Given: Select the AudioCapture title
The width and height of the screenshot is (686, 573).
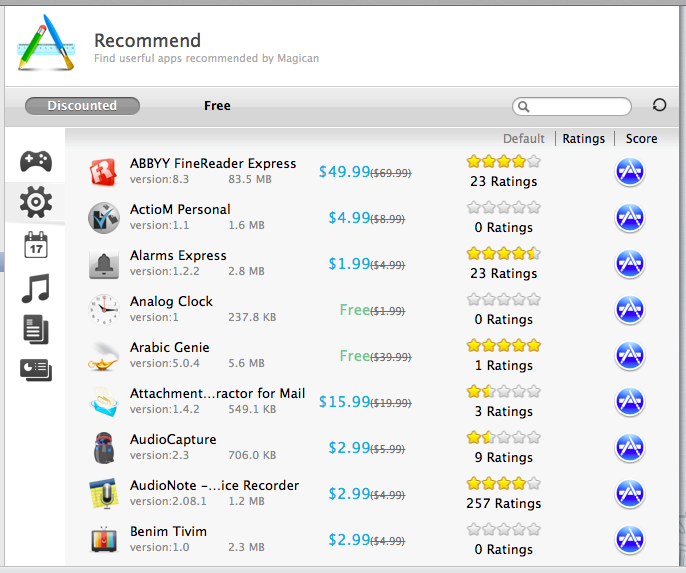Looking at the screenshot, I should click(173, 439).
